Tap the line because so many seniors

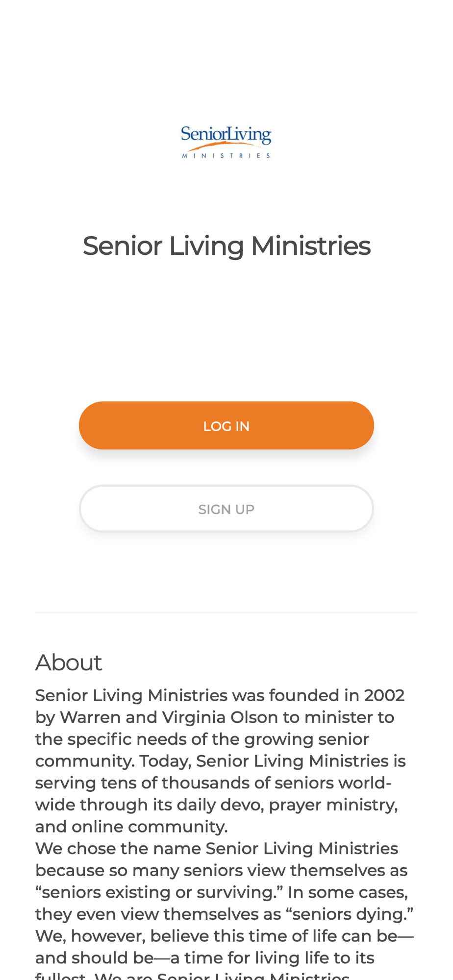tap(221, 870)
